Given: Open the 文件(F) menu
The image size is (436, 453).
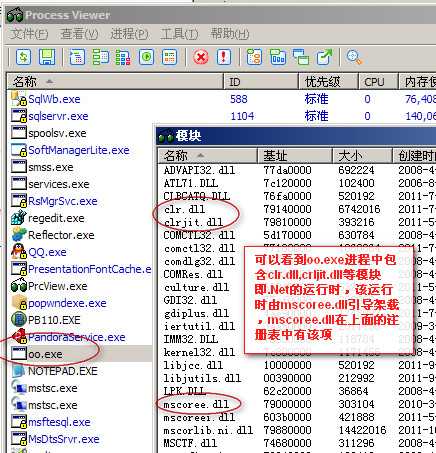Looking at the screenshot, I should point(29,34).
